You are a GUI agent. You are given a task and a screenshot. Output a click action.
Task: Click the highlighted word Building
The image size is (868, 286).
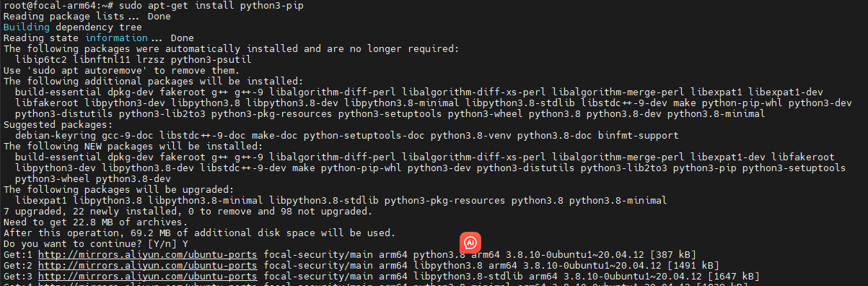pyautogui.click(x=27, y=27)
